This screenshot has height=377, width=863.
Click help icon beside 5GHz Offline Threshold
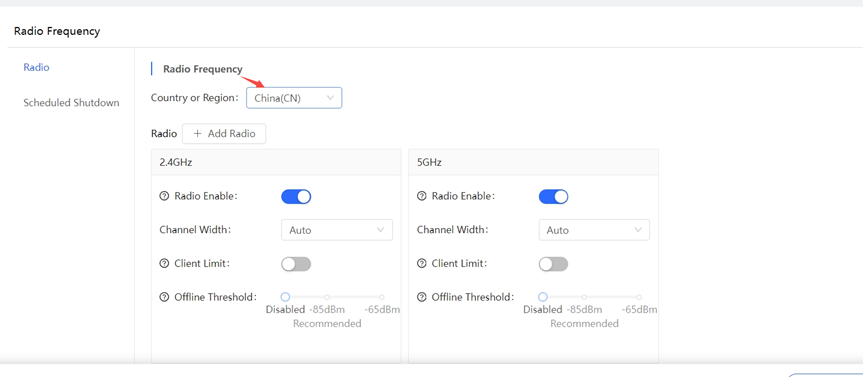422,297
